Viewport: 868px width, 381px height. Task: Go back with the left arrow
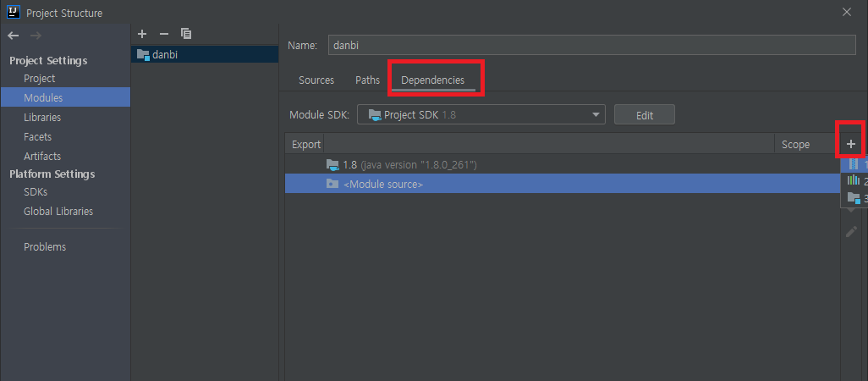pyautogui.click(x=14, y=36)
